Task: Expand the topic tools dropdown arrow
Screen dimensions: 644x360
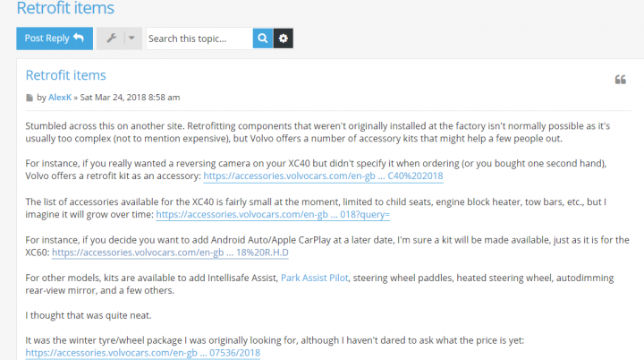Action: click(131, 39)
